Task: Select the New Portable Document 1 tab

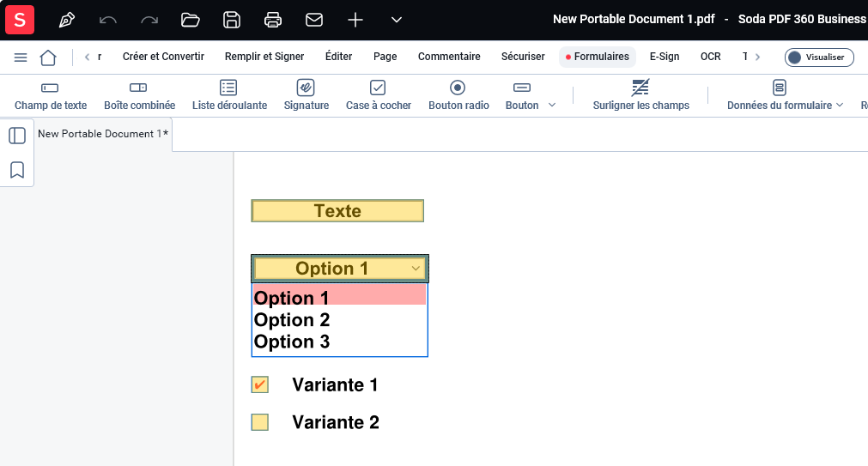Action: point(103,134)
